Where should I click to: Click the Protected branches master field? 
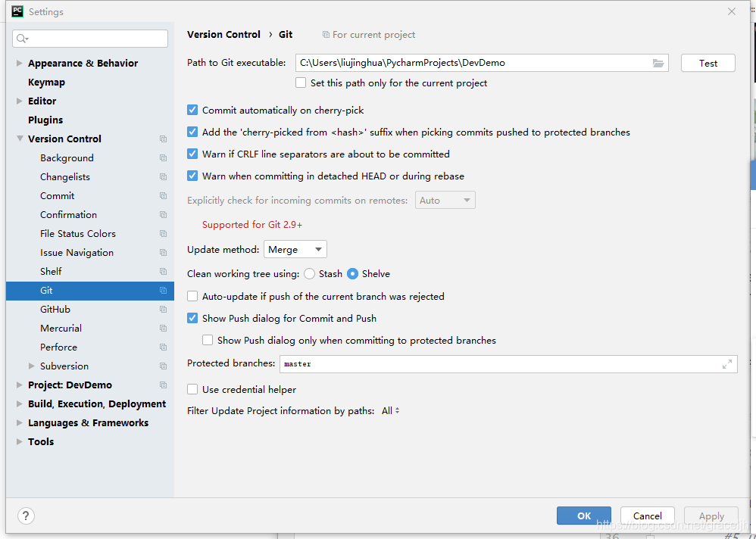point(508,364)
